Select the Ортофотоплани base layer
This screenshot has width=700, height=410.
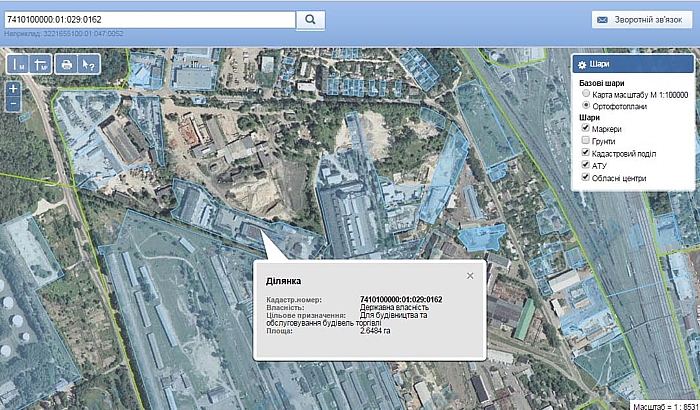click(x=586, y=105)
